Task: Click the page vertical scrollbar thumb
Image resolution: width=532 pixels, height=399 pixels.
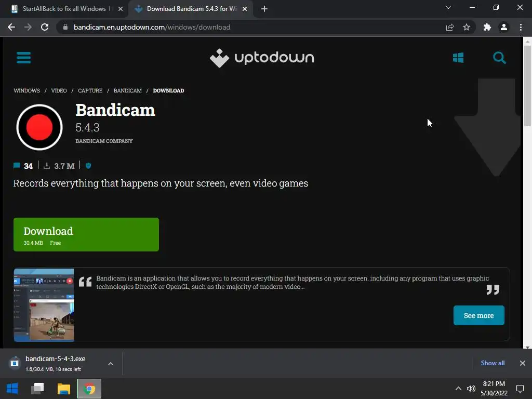Action: click(x=527, y=86)
